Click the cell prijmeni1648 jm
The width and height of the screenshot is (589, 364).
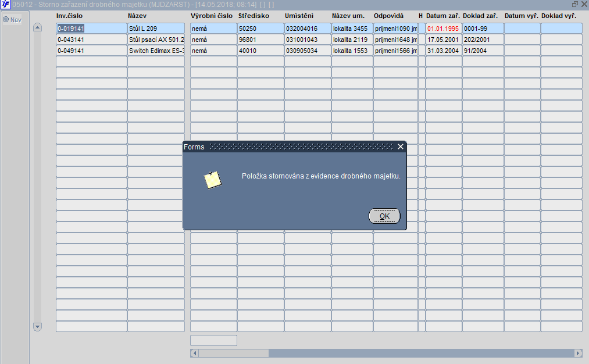coord(395,40)
